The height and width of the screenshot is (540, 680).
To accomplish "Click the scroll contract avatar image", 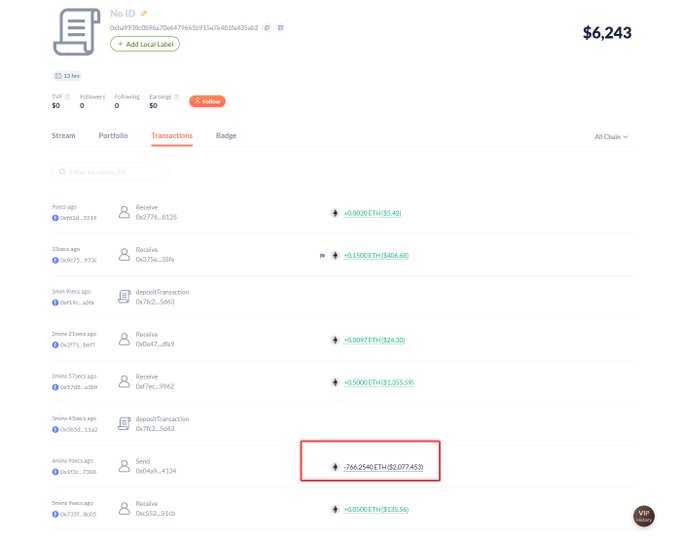I will pos(76,32).
